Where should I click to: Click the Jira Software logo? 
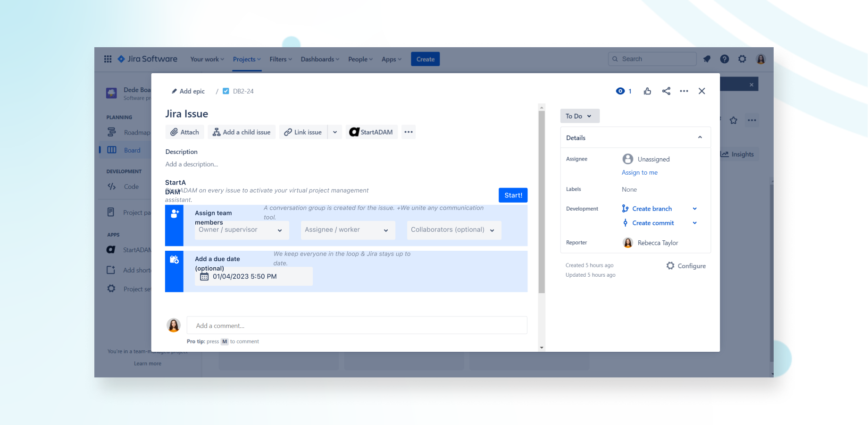pyautogui.click(x=147, y=59)
